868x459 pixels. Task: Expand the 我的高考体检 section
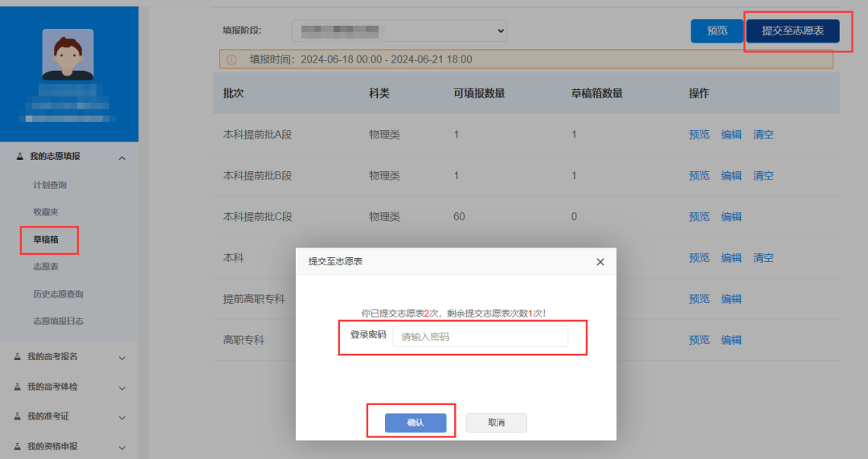(x=122, y=387)
